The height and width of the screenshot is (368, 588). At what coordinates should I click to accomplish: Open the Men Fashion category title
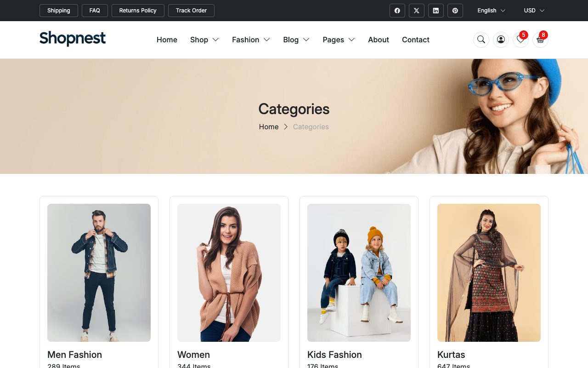[74, 355]
